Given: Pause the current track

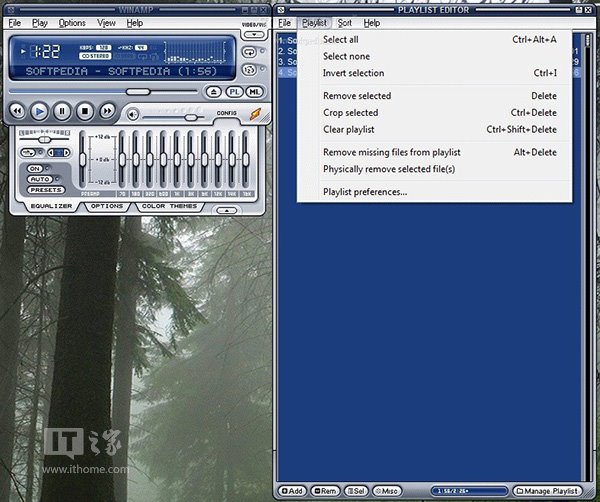Looking at the screenshot, I should [x=62, y=111].
